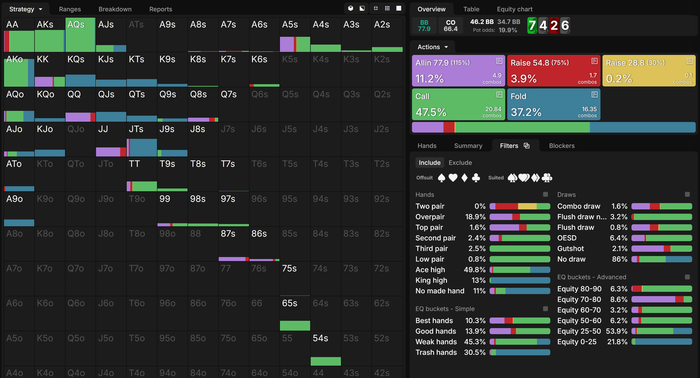Viewport: 700px width, 378px height.
Task: Click the Trash hands bucket row
Action: (483, 353)
